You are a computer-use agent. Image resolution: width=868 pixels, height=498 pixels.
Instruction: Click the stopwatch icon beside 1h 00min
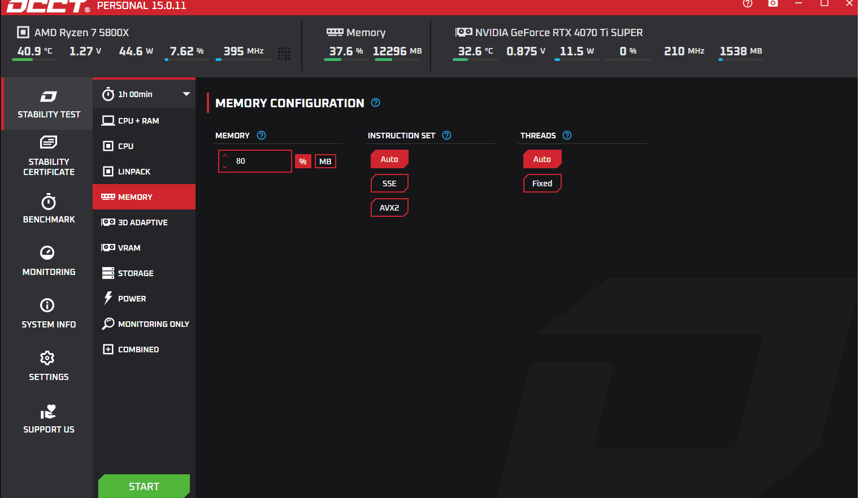coord(108,94)
